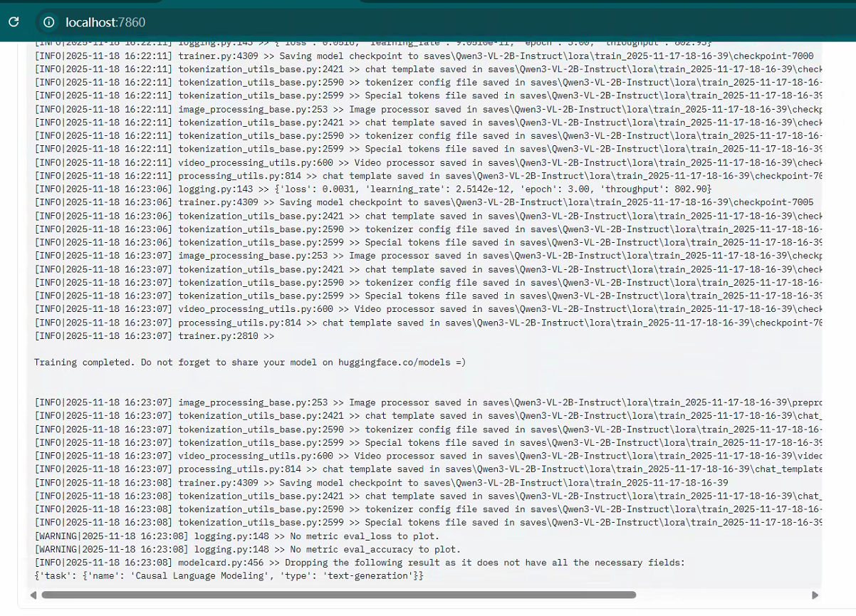Select the 'Training completed' message line

click(x=250, y=362)
